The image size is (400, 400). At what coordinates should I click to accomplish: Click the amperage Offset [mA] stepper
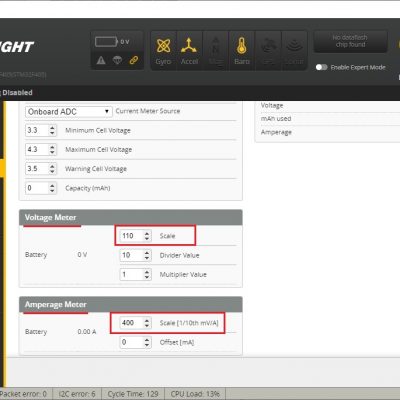click(147, 342)
